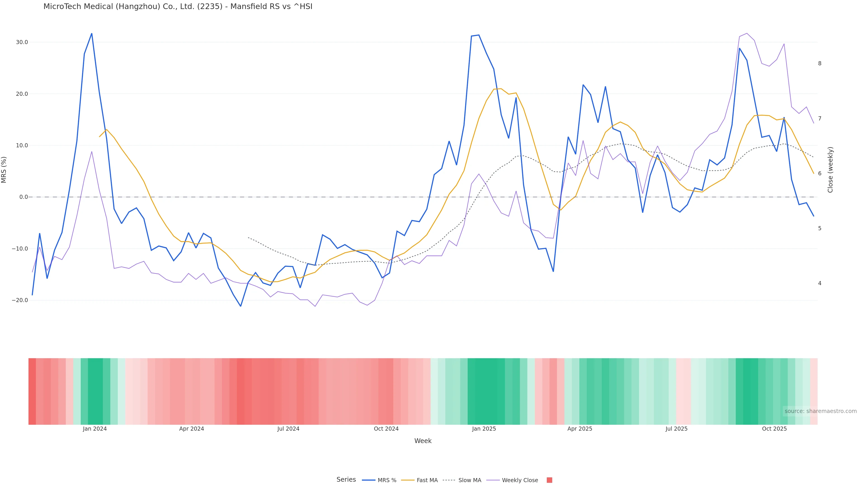Click the Jan 2025 x-axis tick label
The height and width of the screenshot is (488, 868).
coord(484,429)
